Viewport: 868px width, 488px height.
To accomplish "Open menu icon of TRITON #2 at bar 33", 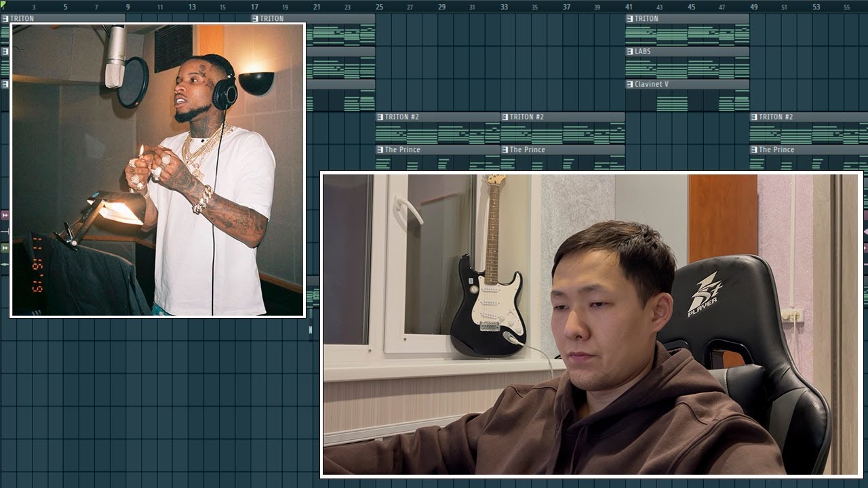I will [505, 117].
